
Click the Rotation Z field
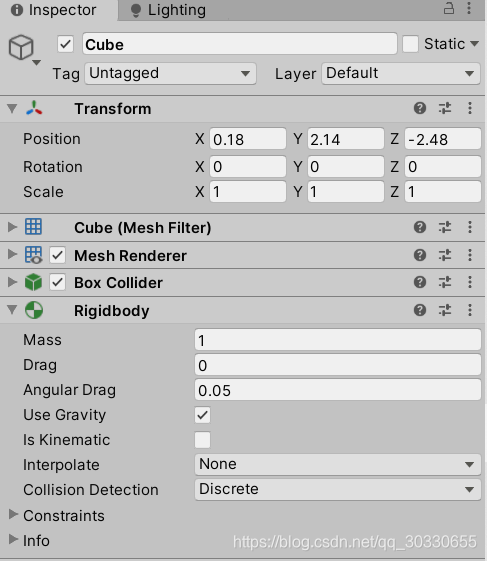(443, 166)
